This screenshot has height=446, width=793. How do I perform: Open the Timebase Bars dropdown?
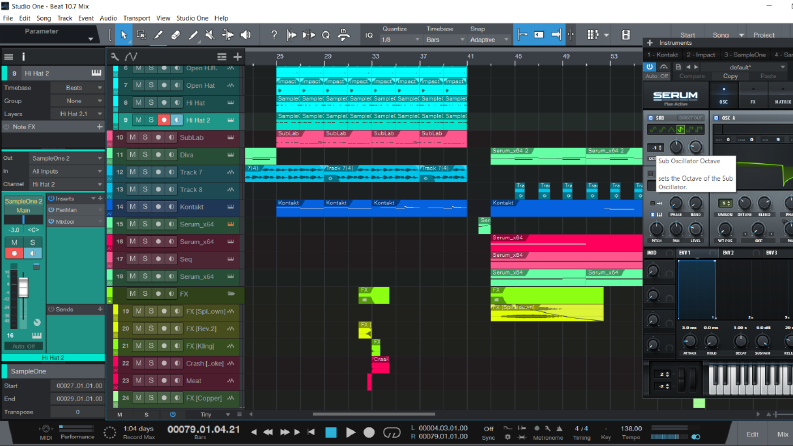[445, 39]
